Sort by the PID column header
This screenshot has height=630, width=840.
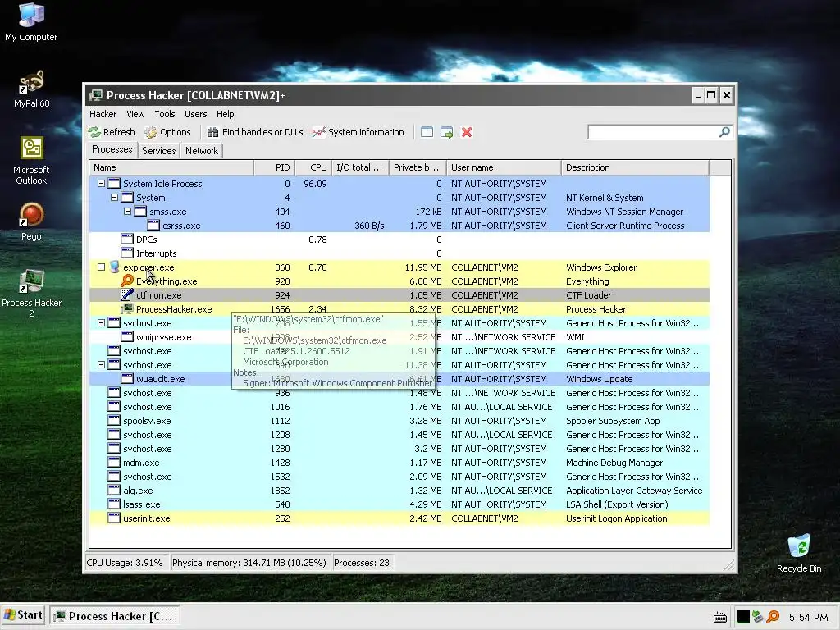274,167
